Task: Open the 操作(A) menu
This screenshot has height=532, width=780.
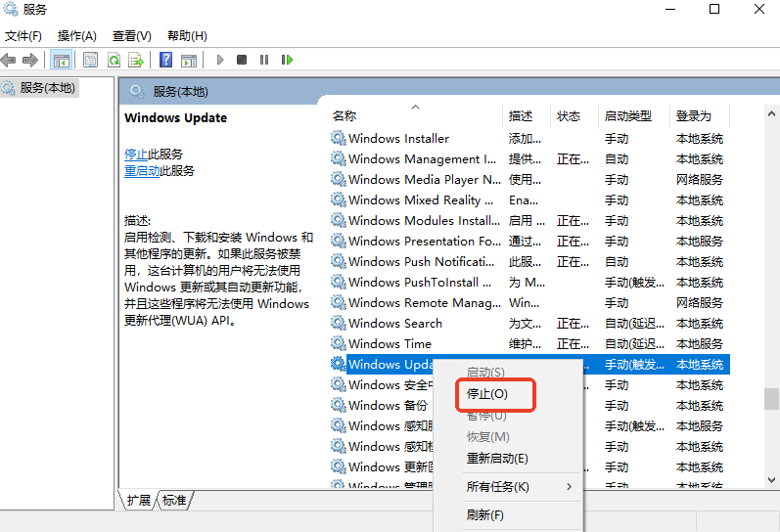Action: pos(77,36)
